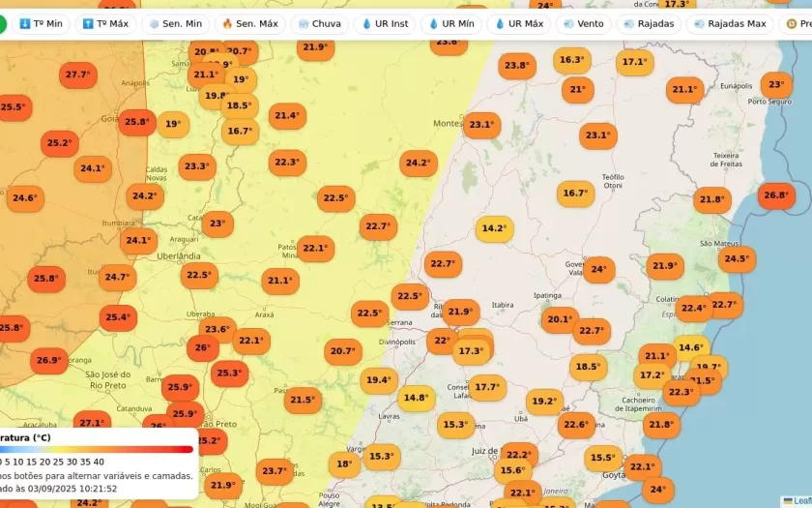Click the 15.5° station marker
812x508 pixels.
click(x=602, y=457)
